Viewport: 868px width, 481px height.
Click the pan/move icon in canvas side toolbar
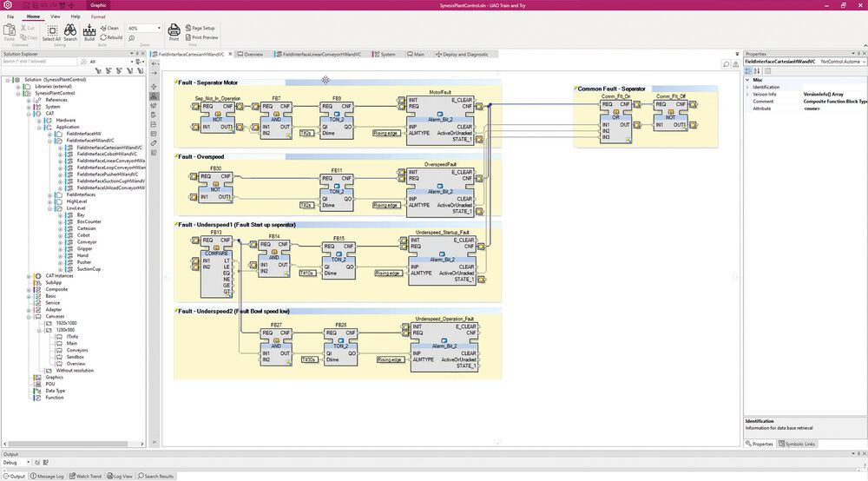(154, 86)
